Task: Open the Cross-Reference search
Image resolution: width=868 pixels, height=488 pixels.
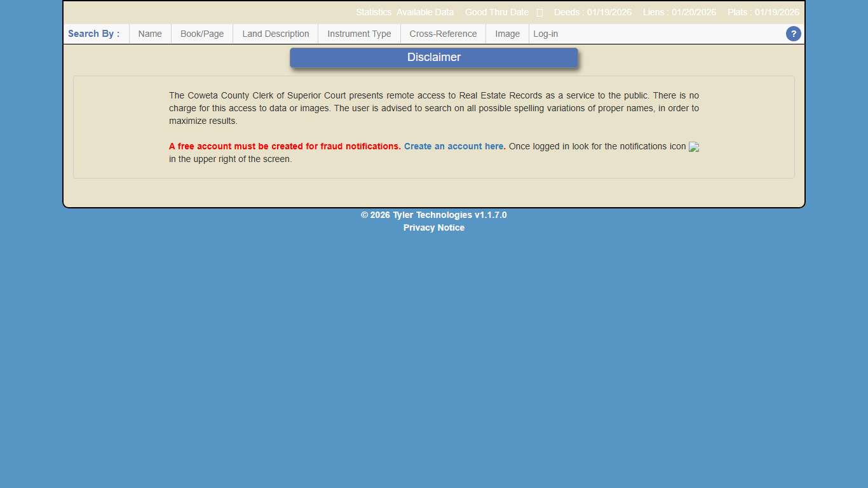Action: point(443,34)
